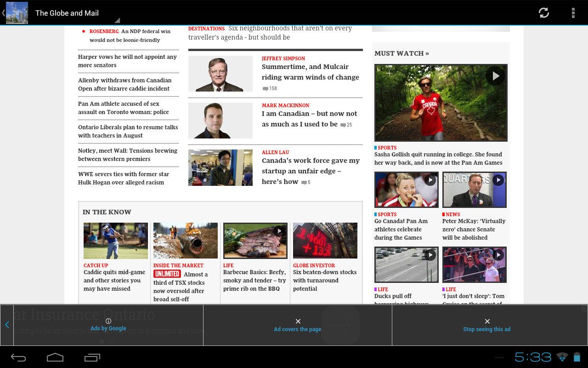Open the 158 comments bubble on Simpson's column
This screenshot has height=368, width=588.
coord(270,89)
